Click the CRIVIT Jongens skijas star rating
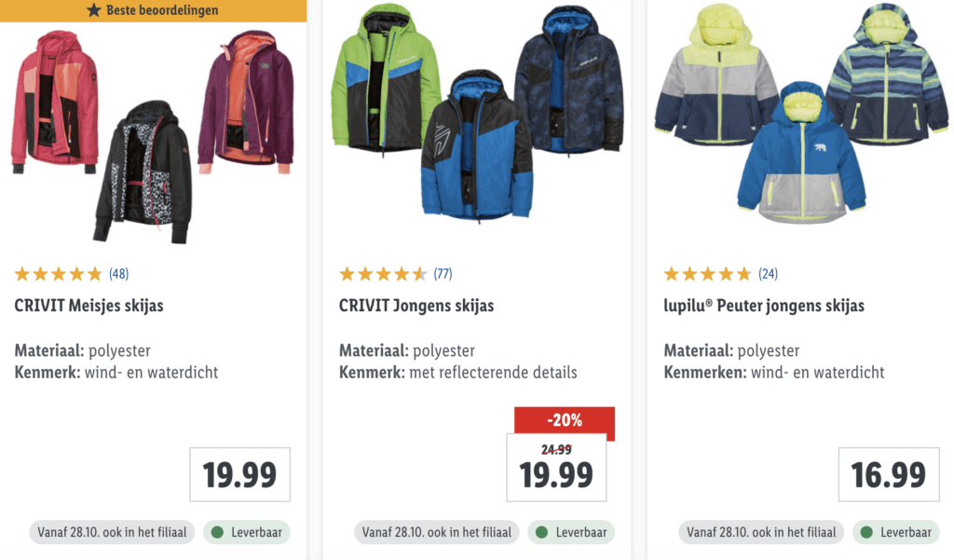Screen dimensions: 954x560 point(383,274)
